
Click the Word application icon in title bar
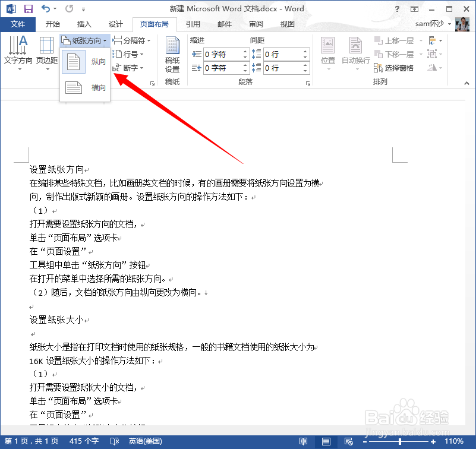click(x=11, y=9)
